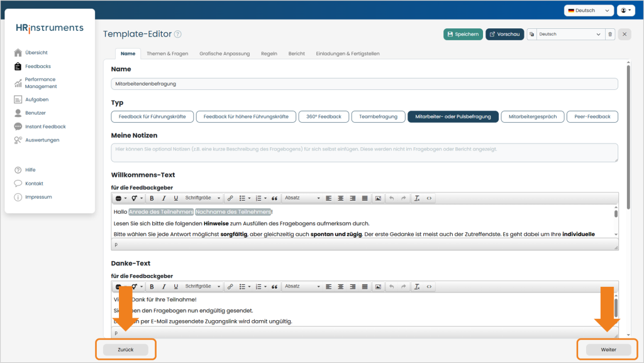This screenshot has height=363, width=644.
Task: Open source code view in Danke-Text editor
Action: [x=429, y=287]
